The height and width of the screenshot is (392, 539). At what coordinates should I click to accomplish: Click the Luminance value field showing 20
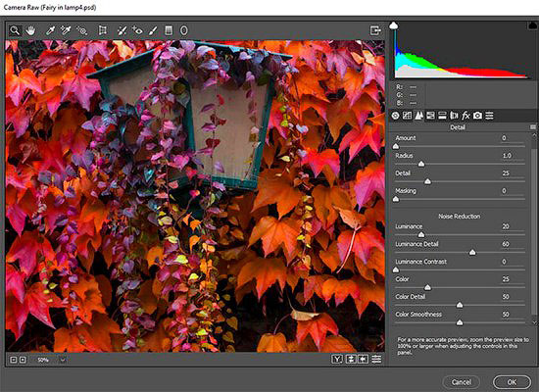coord(506,226)
